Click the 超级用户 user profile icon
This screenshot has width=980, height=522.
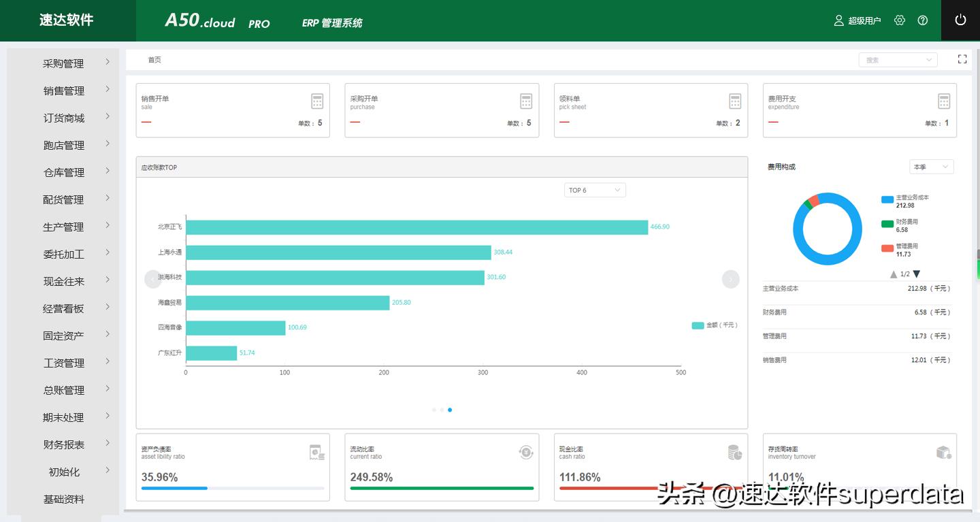(x=838, y=20)
